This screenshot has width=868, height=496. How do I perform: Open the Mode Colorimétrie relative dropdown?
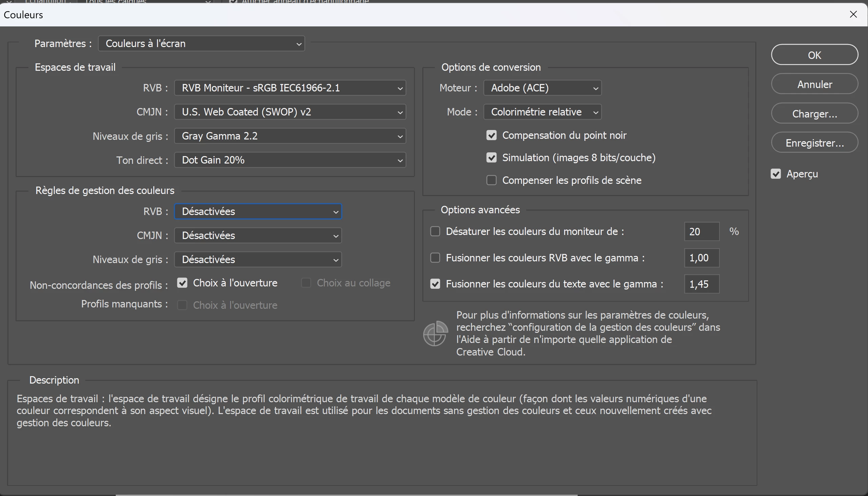[x=542, y=112]
